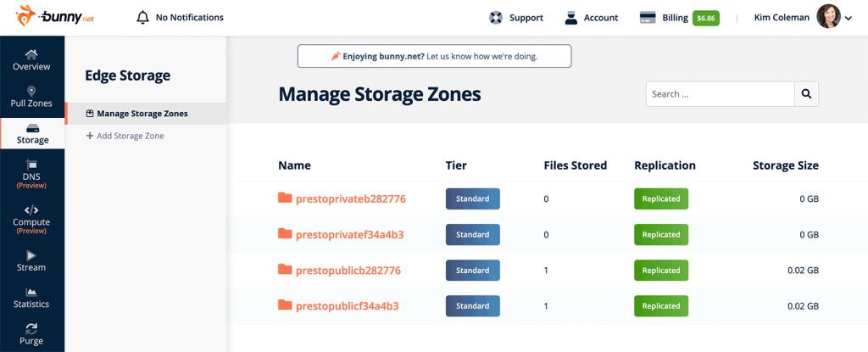The image size is (868, 352).
Task: Click folder icon for prestoprivateb282776
Action: click(285, 198)
